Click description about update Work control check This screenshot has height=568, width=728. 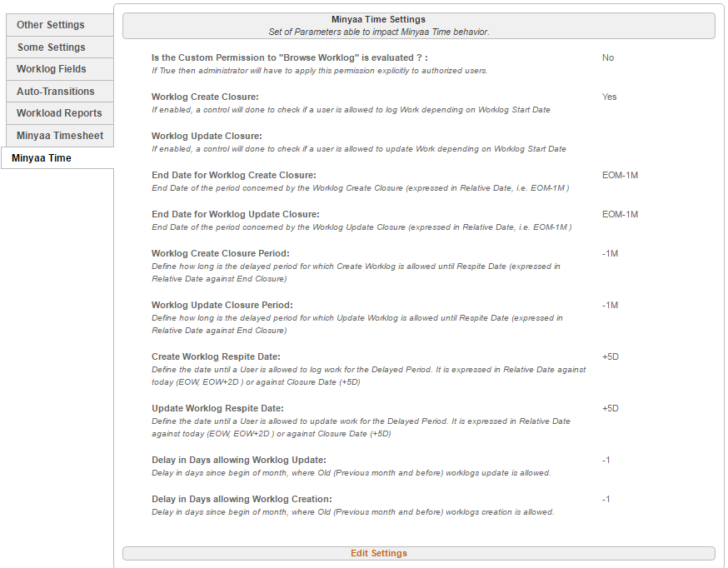[358, 149]
